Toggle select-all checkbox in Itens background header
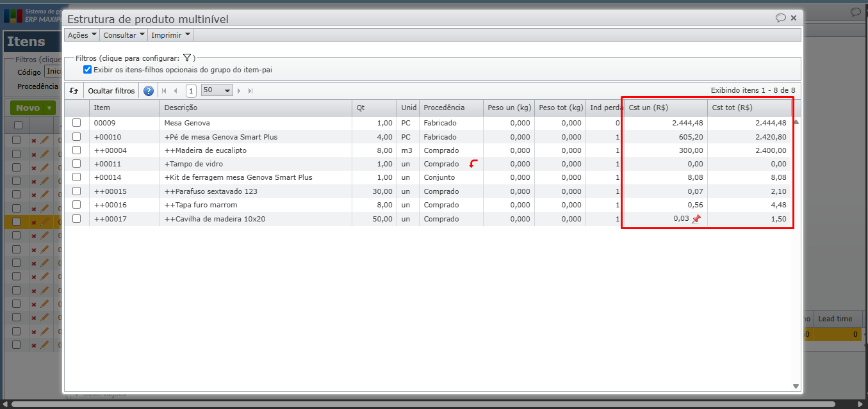 pos(18,125)
